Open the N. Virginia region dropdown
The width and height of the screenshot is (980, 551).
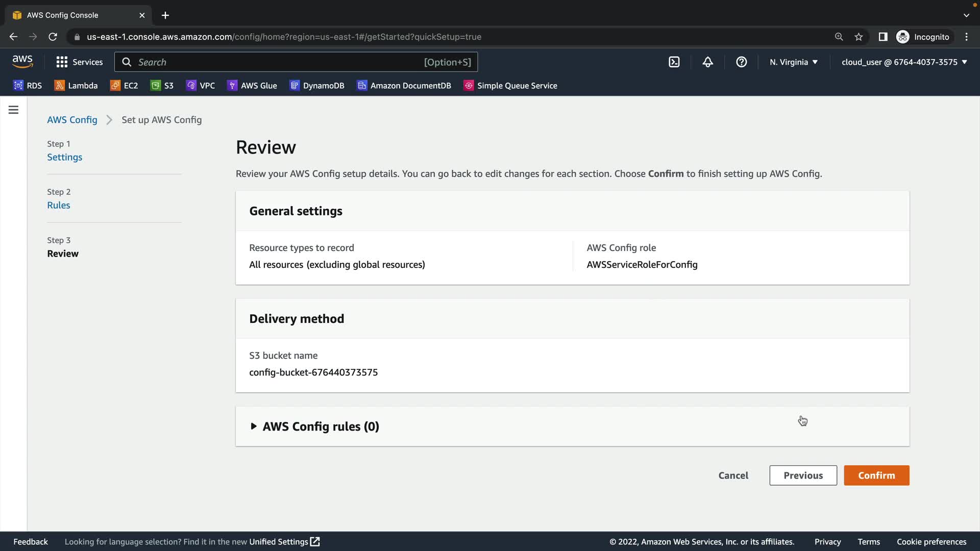(x=793, y=62)
